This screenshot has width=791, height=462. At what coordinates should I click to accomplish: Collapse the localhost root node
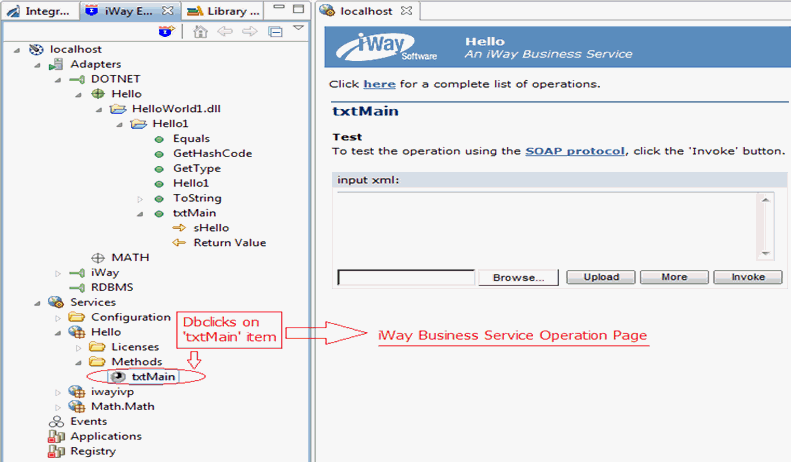point(17,50)
